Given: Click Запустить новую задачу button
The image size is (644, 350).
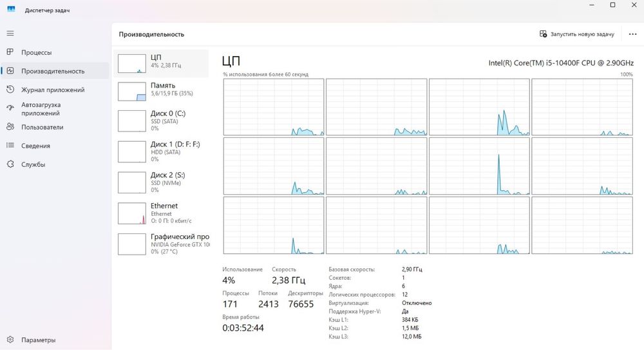Looking at the screenshot, I should pos(576,34).
